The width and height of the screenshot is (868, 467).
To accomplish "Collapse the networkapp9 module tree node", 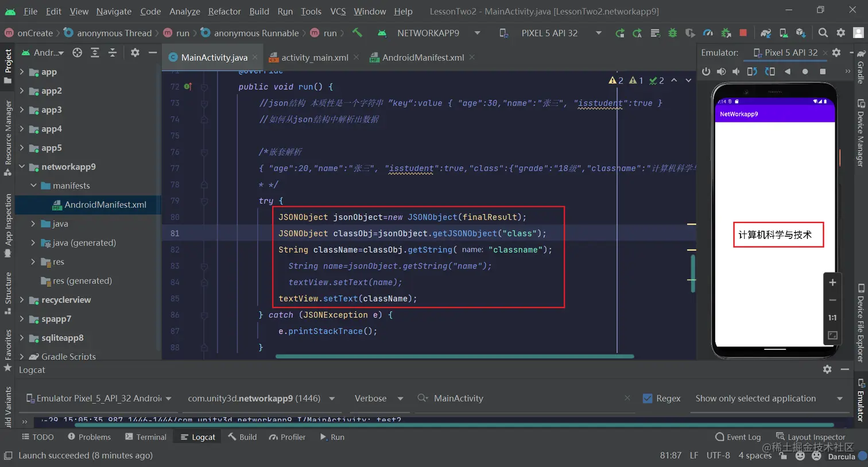I will 22,167.
